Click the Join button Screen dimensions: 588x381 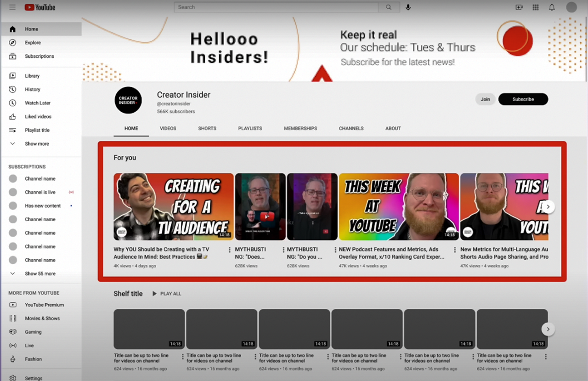click(x=485, y=99)
